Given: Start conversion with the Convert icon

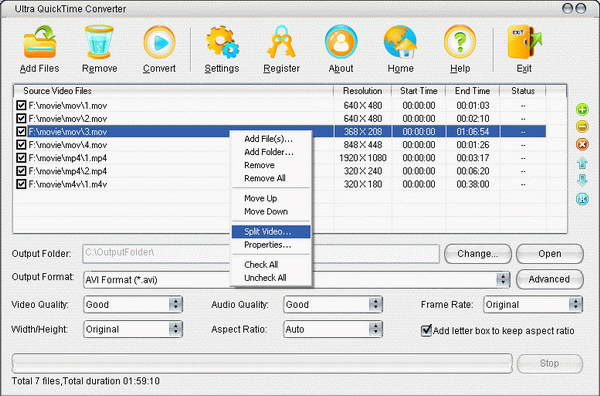Looking at the screenshot, I should (159, 42).
